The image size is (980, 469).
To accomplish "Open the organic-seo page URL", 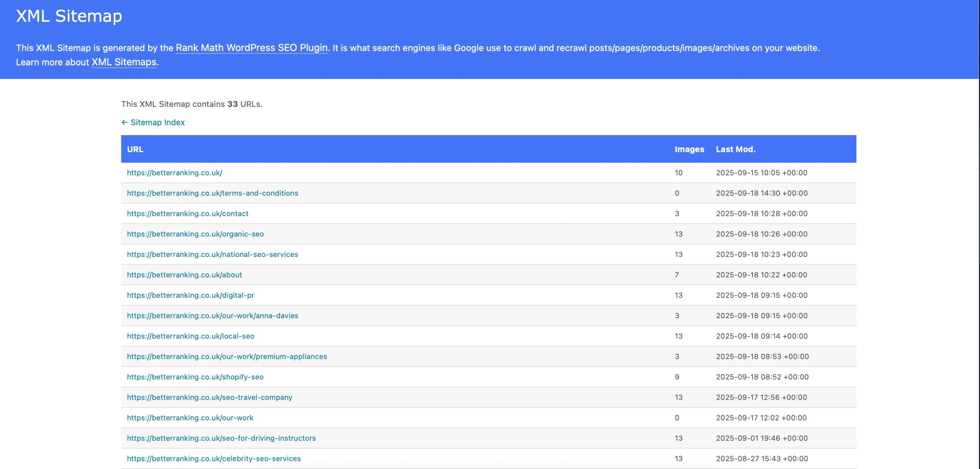I will [x=195, y=234].
